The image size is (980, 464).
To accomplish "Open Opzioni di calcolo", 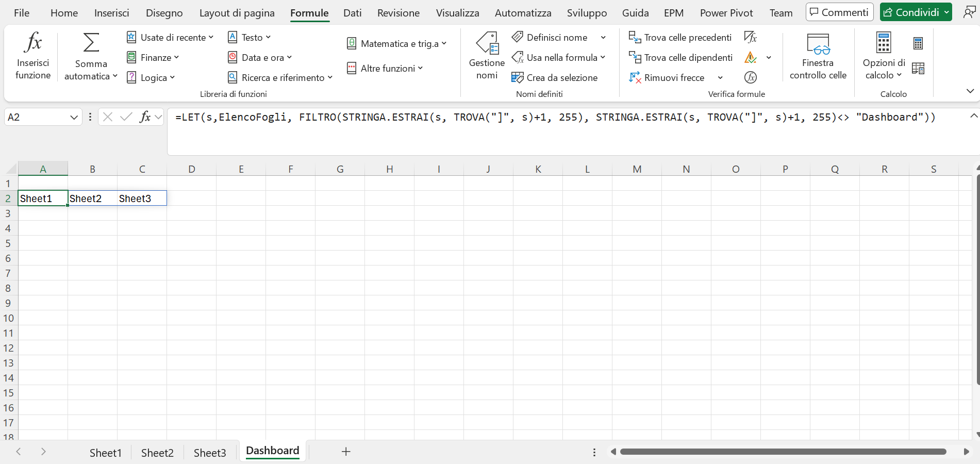I will pyautogui.click(x=884, y=56).
